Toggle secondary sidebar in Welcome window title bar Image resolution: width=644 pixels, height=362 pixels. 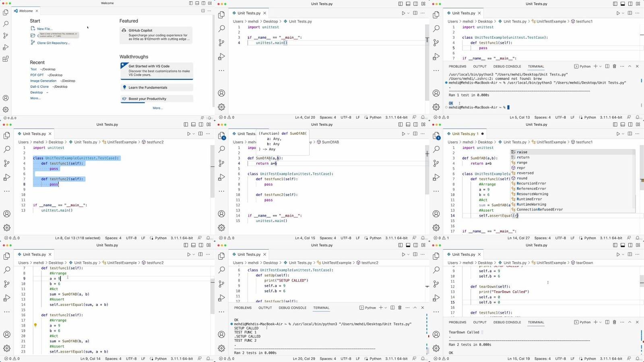[x=204, y=3]
